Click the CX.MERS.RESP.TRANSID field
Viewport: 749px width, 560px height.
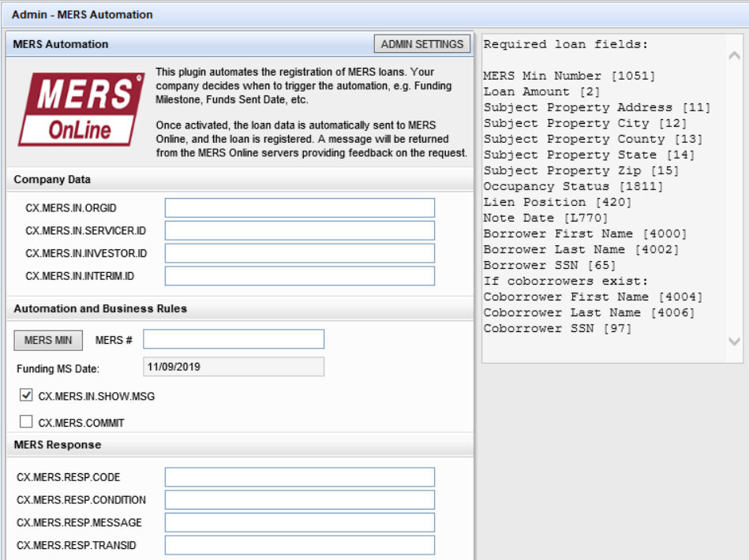point(299,546)
